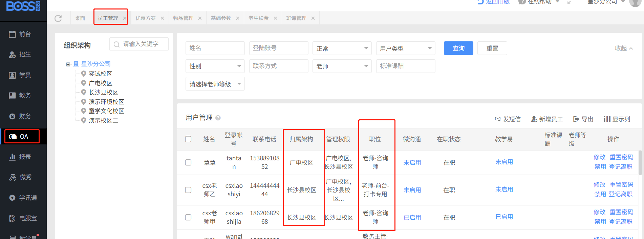Select 长沙县校区 in the organization tree

tap(103, 92)
